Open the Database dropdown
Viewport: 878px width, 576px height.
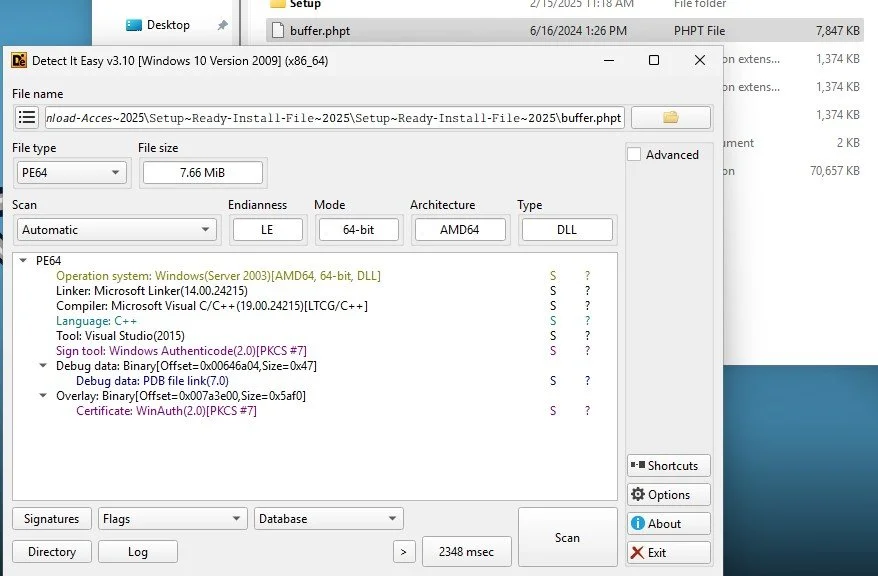coord(329,519)
